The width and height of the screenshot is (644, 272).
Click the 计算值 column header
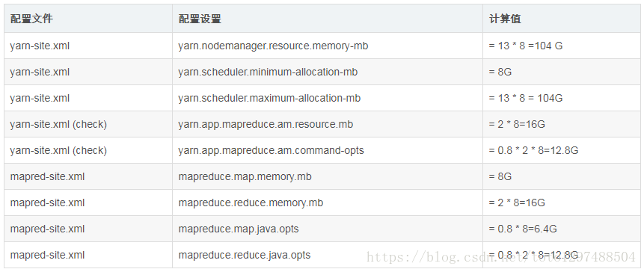[505, 19]
